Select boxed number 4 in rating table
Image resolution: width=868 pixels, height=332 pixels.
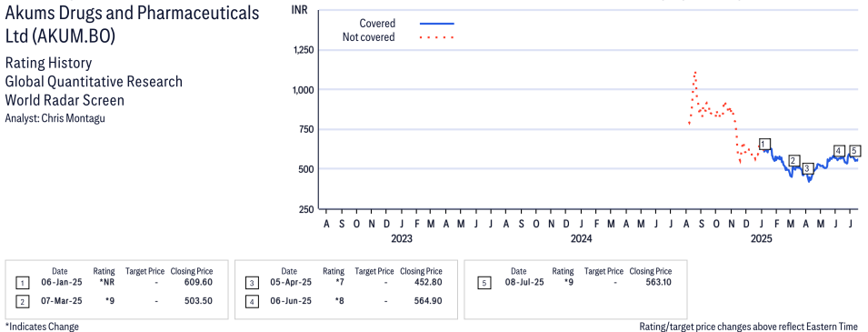click(x=252, y=301)
